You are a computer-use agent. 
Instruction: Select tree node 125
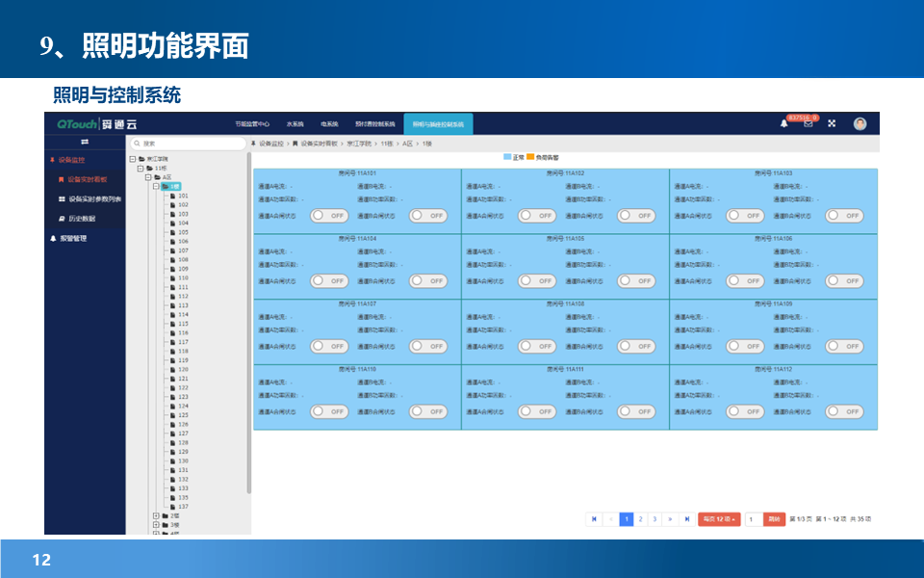[x=183, y=415]
